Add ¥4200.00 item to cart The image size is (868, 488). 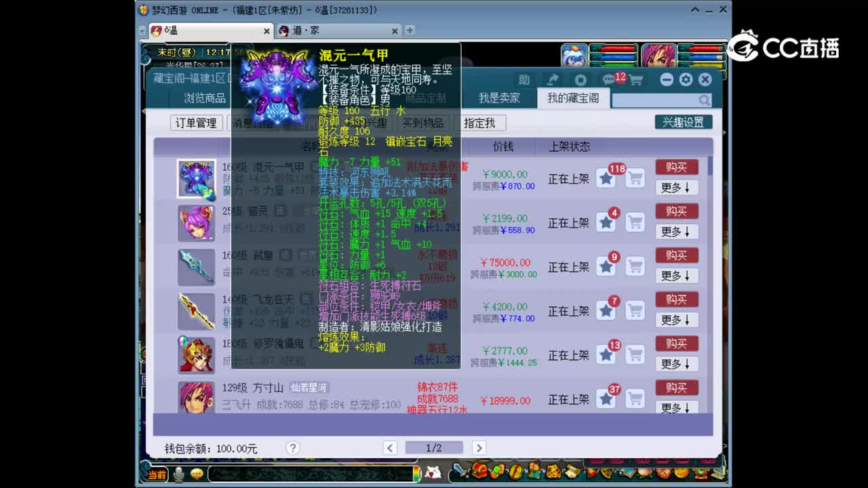[x=635, y=310]
